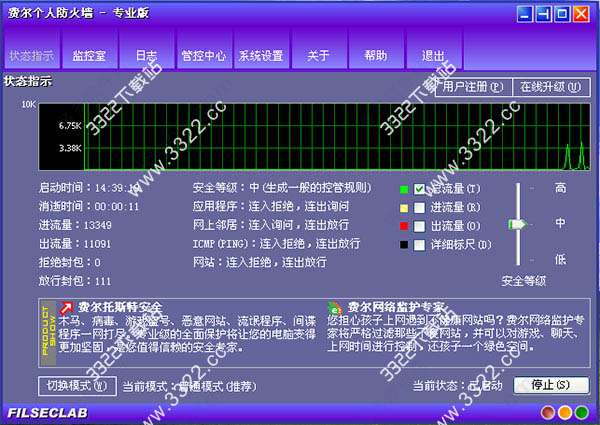
Task: Enable the 进流量(R) checkbox
Action: tap(419, 207)
